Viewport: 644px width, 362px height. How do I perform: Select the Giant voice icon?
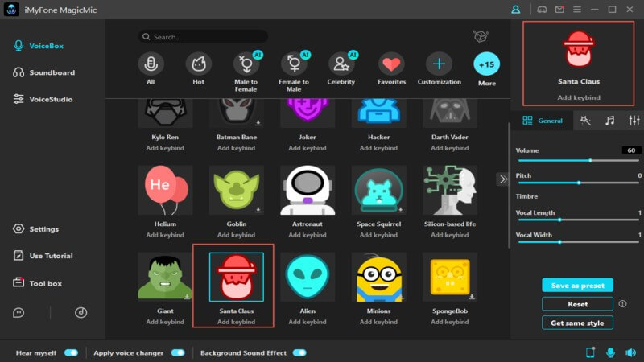point(165,277)
